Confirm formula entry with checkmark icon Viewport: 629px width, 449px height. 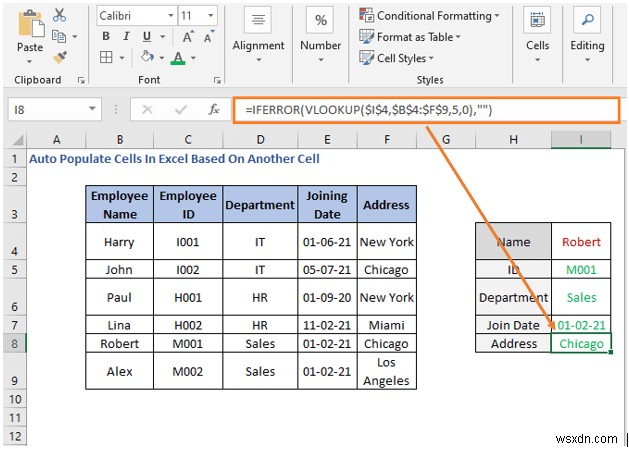[x=181, y=110]
